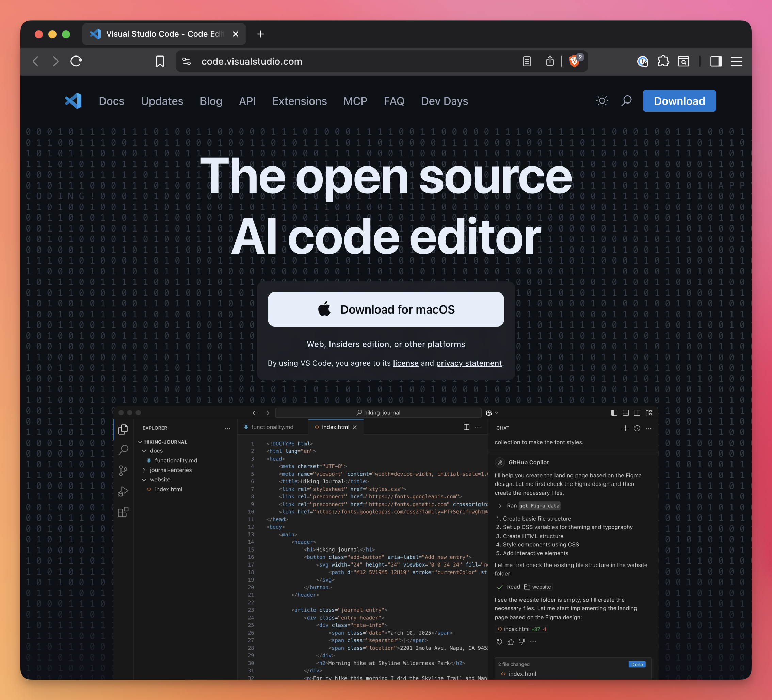Open the browser hamburger menu
This screenshot has width=772, height=700.
tap(736, 61)
